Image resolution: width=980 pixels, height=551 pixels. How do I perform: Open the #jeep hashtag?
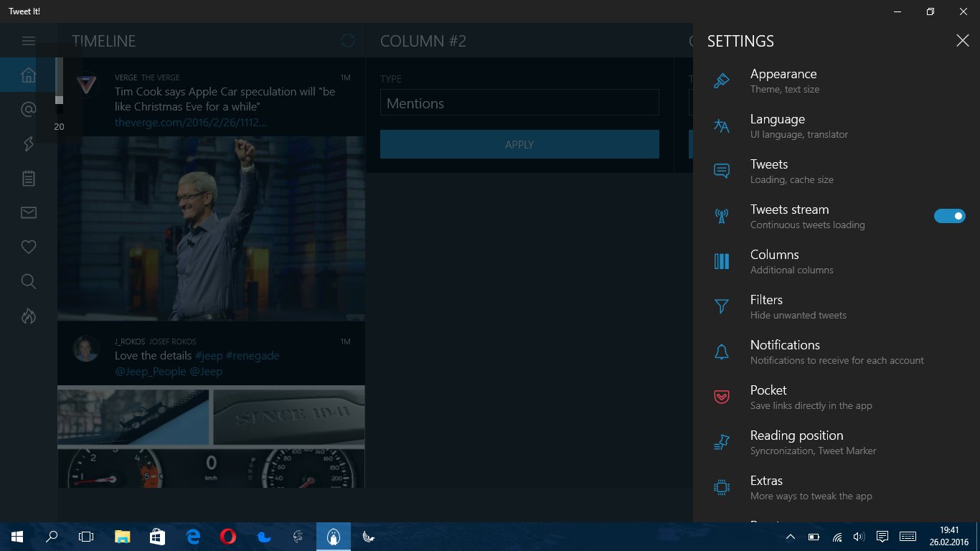point(209,356)
